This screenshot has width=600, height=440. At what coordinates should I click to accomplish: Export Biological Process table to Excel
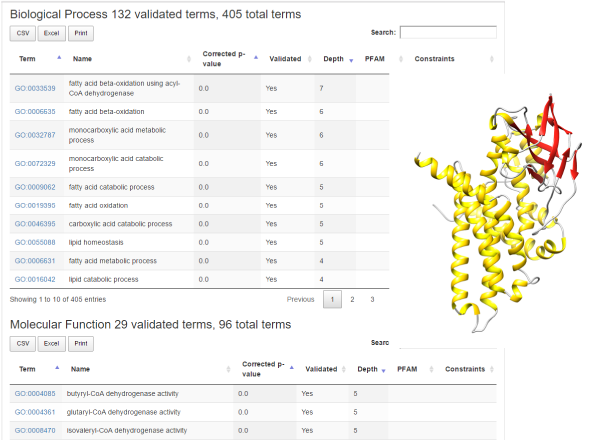click(x=51, y=33)
